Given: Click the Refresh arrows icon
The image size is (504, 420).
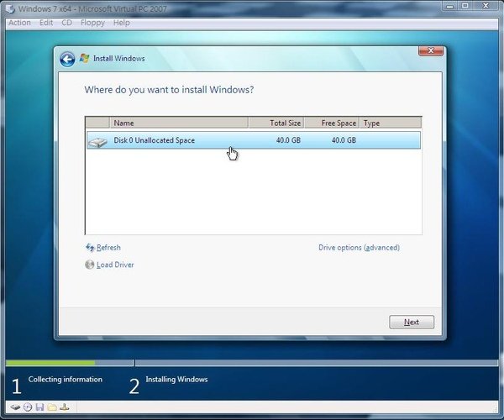Looking at the screenshot, I should click(90, 247).
